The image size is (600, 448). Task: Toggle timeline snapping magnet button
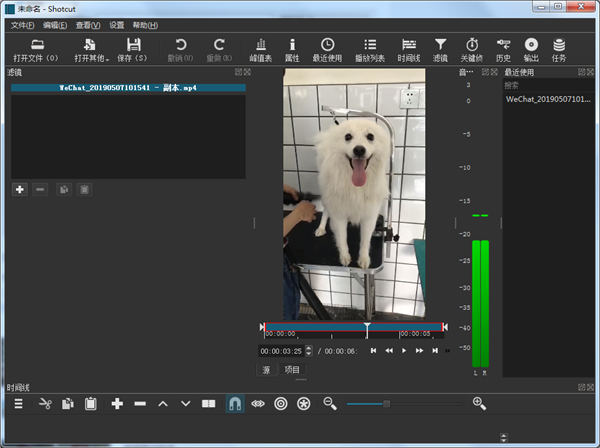click(x=234, y=403)
